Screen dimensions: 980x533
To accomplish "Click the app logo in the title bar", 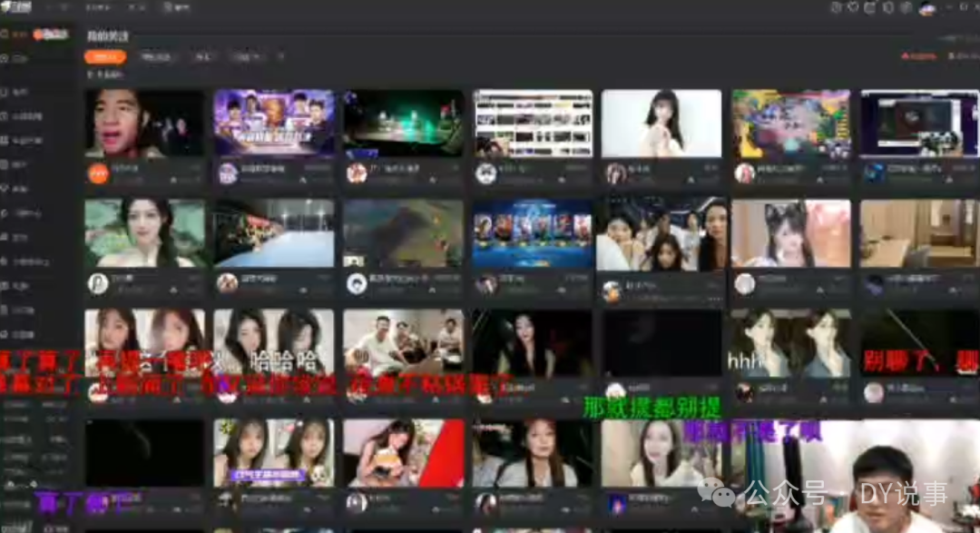I will pyautogui.click(x=15, y=7).
